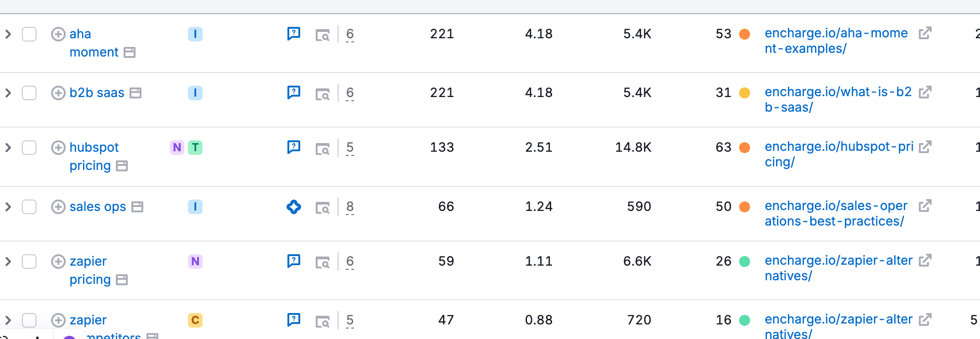Screen dimensions: 980x339
Task: Open the 'aha moment' keyword link
Action: (94, 43)
